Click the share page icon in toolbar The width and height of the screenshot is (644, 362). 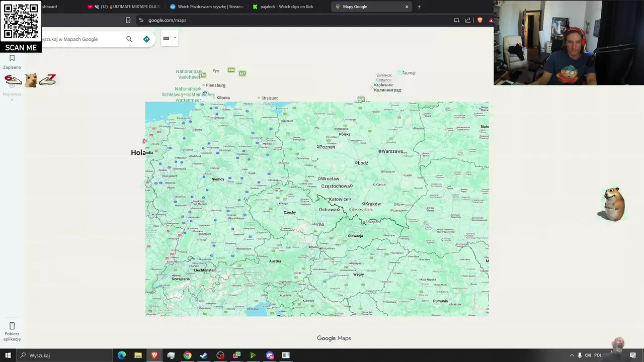468,20
